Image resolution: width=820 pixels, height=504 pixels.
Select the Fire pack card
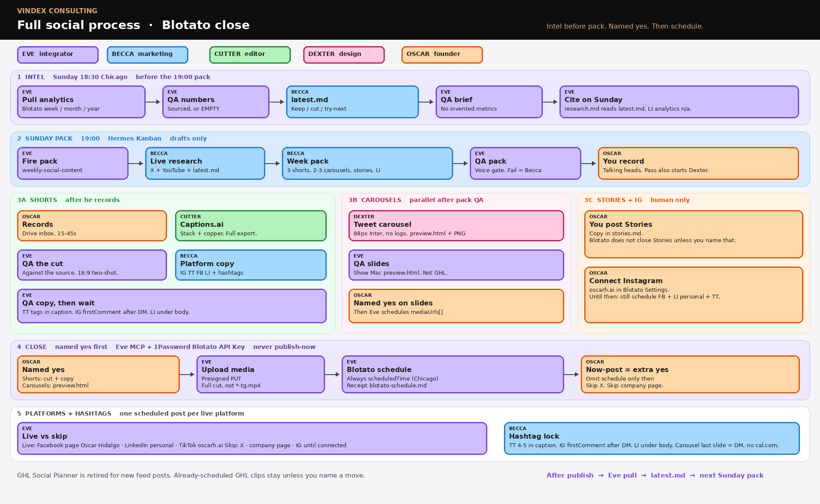[73, 163]
